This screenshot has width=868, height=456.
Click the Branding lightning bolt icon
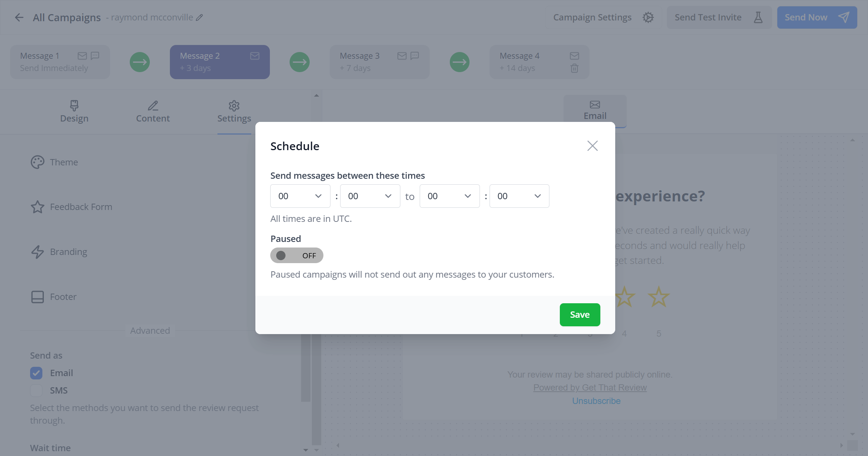(x=37, y=252)
